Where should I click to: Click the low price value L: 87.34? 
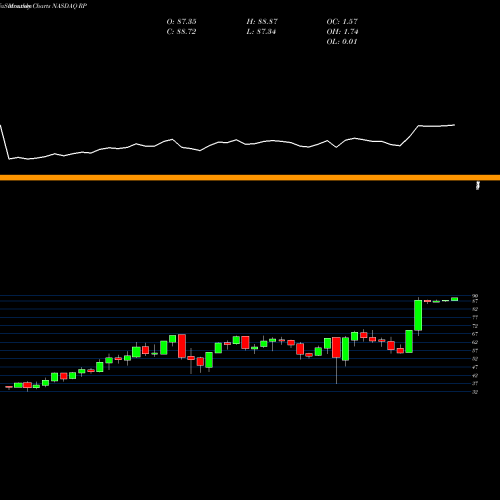261,32
